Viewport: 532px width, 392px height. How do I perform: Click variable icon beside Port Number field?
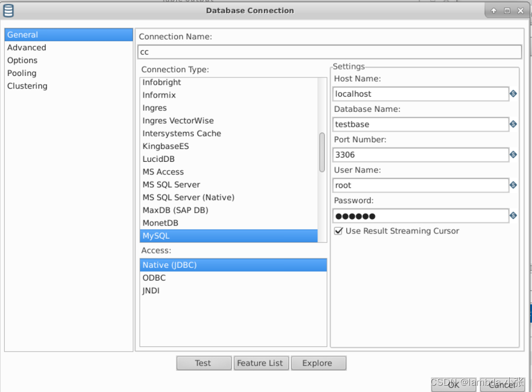pos(513,155)
